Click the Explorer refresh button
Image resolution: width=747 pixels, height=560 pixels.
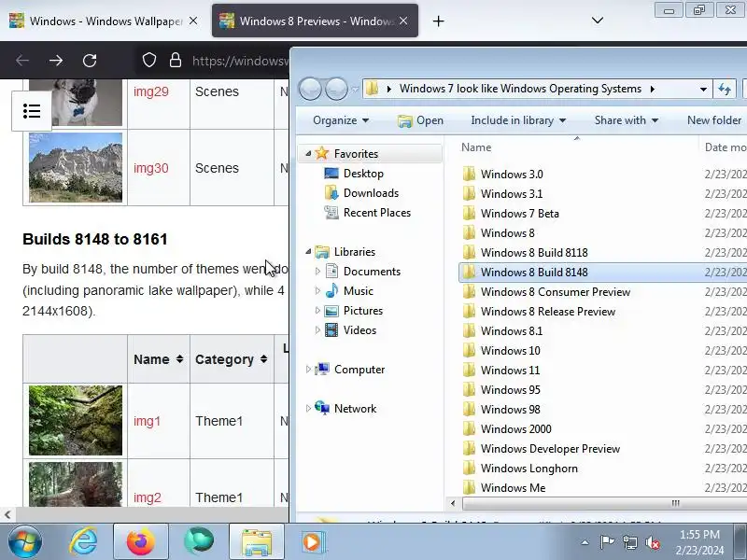click(725, 89)
